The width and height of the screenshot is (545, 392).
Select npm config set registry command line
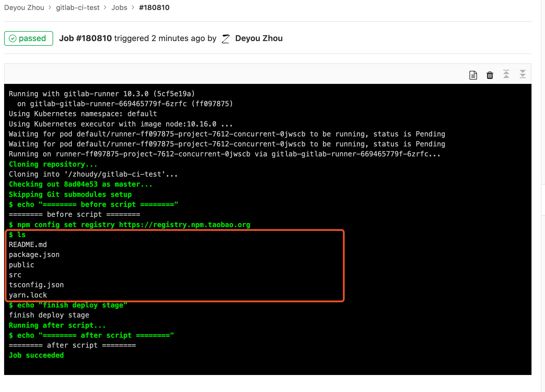point(129,225)
